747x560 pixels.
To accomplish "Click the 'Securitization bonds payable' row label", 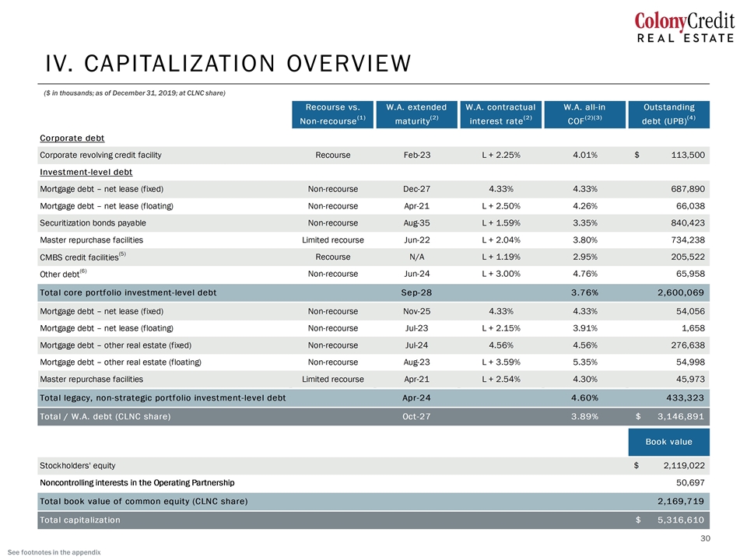I will 93,223.
